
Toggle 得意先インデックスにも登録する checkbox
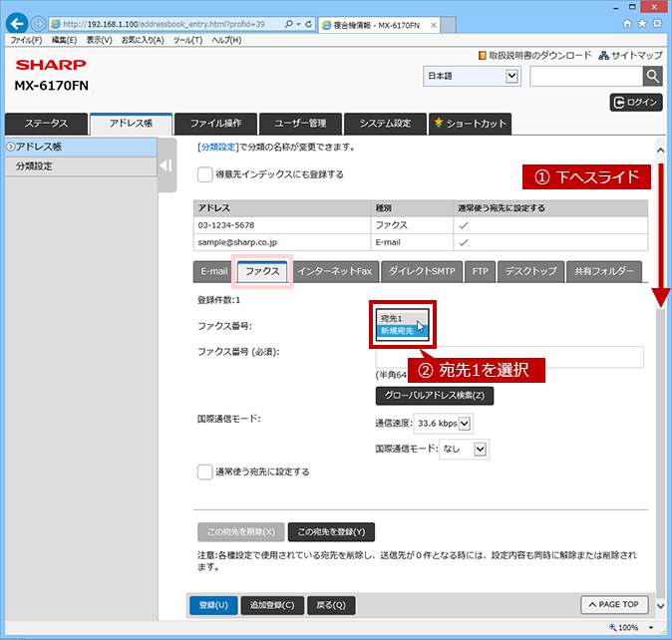204,174
